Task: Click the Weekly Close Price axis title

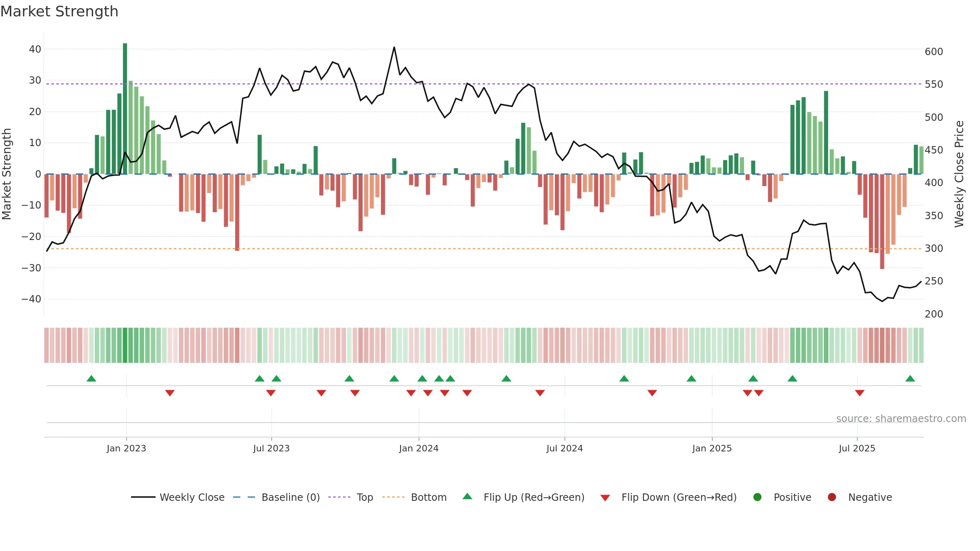Action: 959,174
